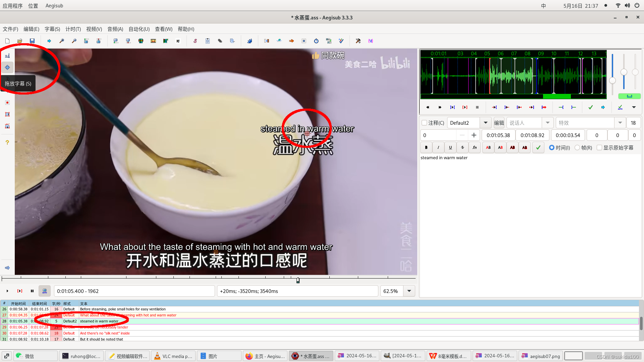Click the 编辑 style edit button

pyautogui.click(x=499, y=123)
